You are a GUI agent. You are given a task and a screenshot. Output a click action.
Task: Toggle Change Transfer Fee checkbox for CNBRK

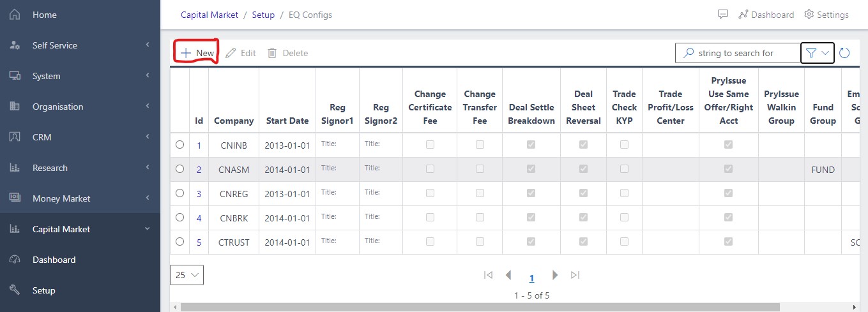[480, 218]
